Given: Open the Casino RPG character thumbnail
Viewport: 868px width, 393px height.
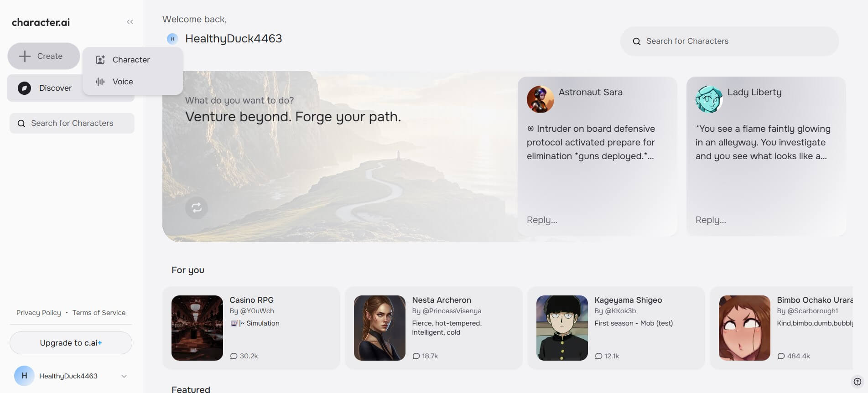Looking at the screenshot, I should point(197,328).
